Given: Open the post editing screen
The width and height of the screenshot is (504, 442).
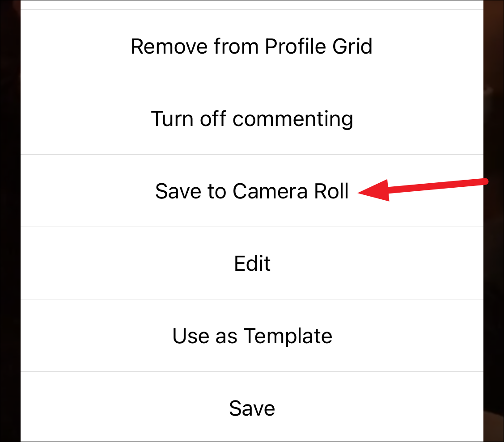Looking at the screenshot, I should click(x=252, y=263).
